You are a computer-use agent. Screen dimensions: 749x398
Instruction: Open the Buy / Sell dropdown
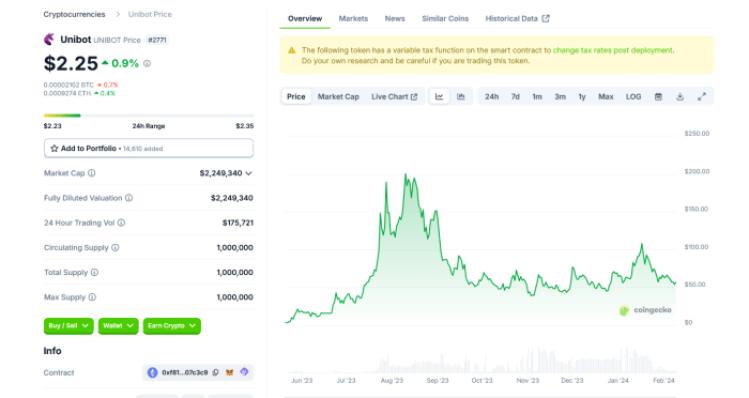point(68,326)
